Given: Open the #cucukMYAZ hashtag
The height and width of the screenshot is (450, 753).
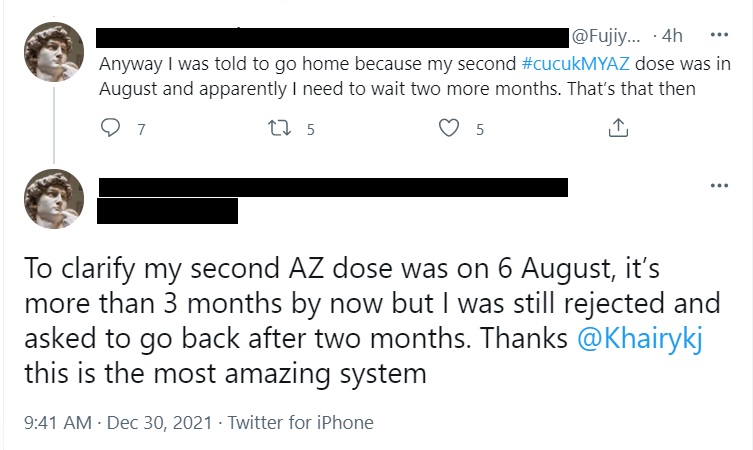Looking at the screenshot, I should tap(576, 62).
